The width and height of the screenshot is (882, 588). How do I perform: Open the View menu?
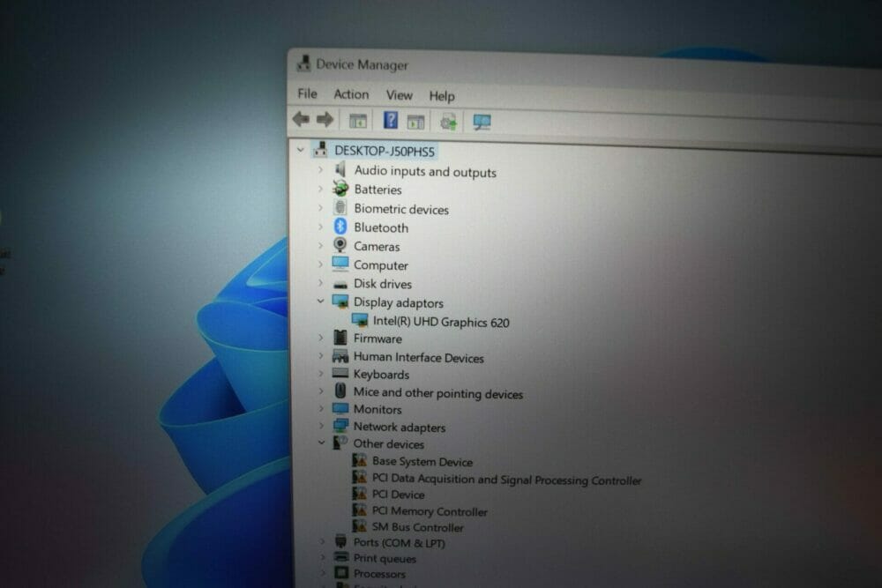399,95
